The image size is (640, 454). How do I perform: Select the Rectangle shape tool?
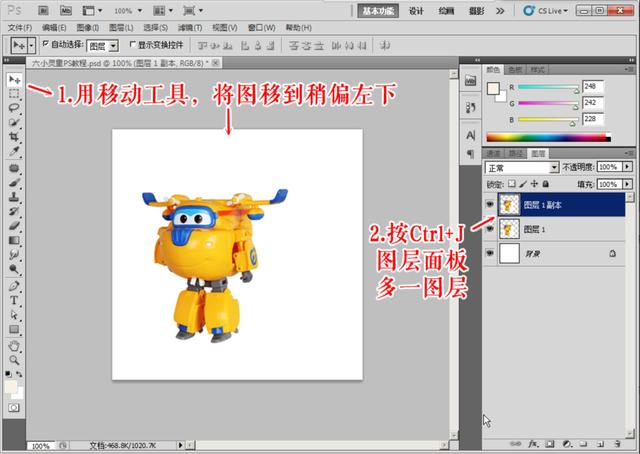click(14, 329)
